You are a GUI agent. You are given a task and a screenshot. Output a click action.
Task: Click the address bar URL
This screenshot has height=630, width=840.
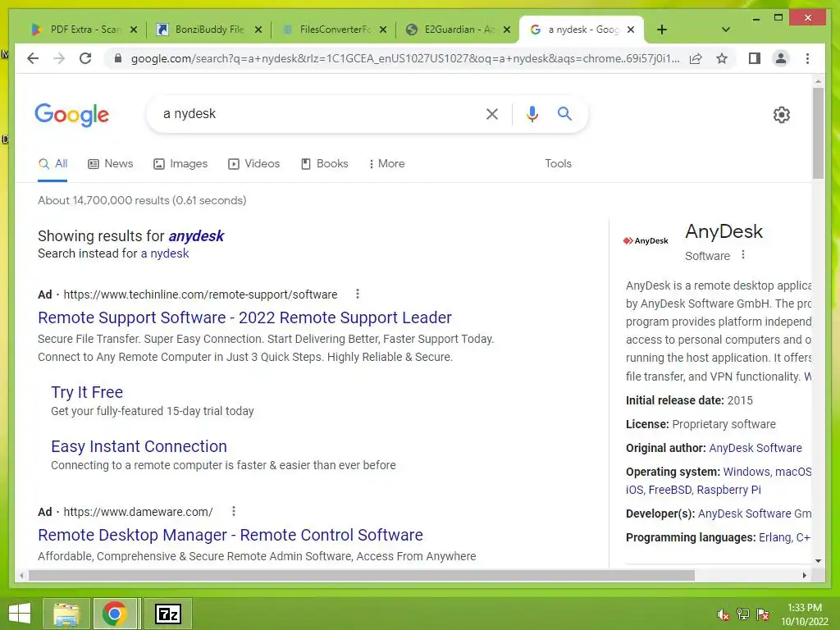[x=405, y=58]
